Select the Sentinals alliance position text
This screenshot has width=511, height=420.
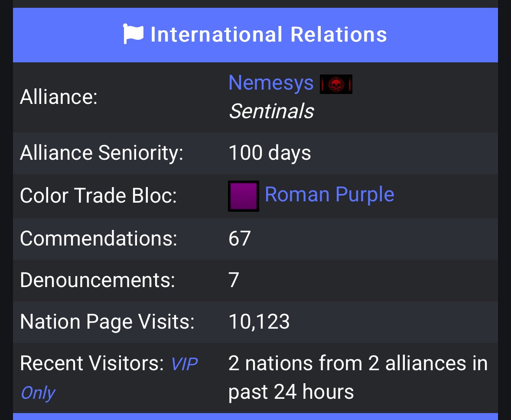click(x=271, y=111)
